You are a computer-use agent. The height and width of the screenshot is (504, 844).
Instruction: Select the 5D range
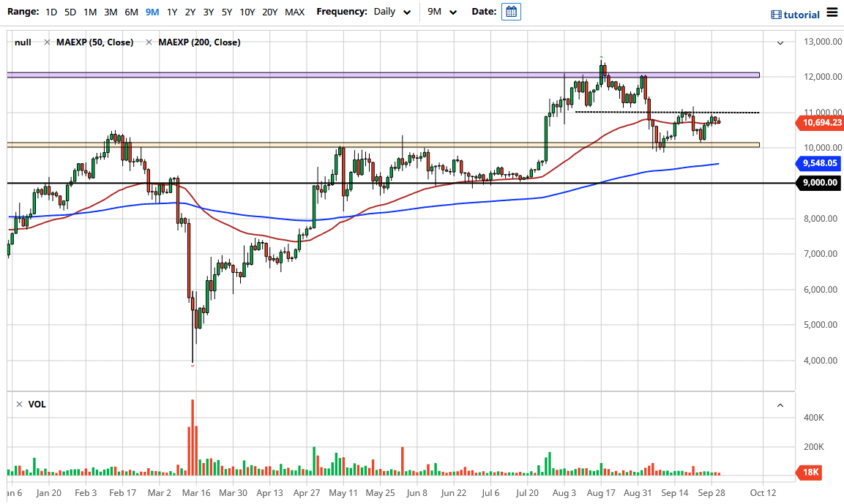(x=70, y=12)
